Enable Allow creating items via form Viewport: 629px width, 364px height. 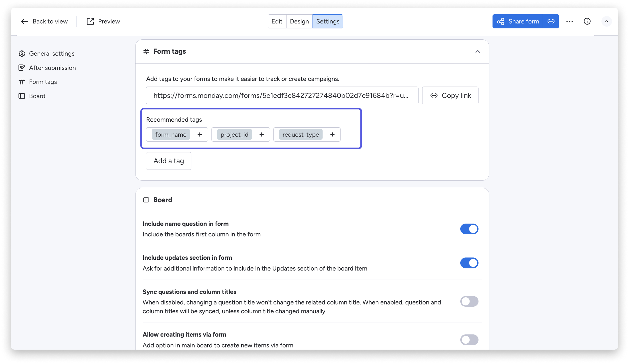[469, 340]
